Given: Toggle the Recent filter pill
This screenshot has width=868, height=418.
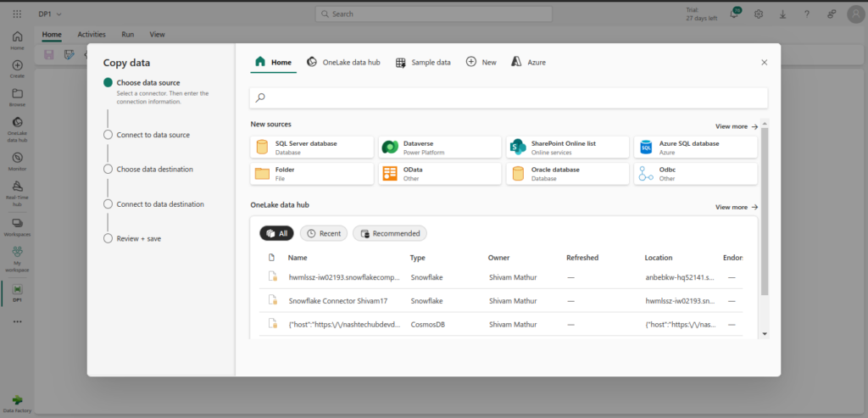Looking at the screenshot, I should click(x=323, y=233).
